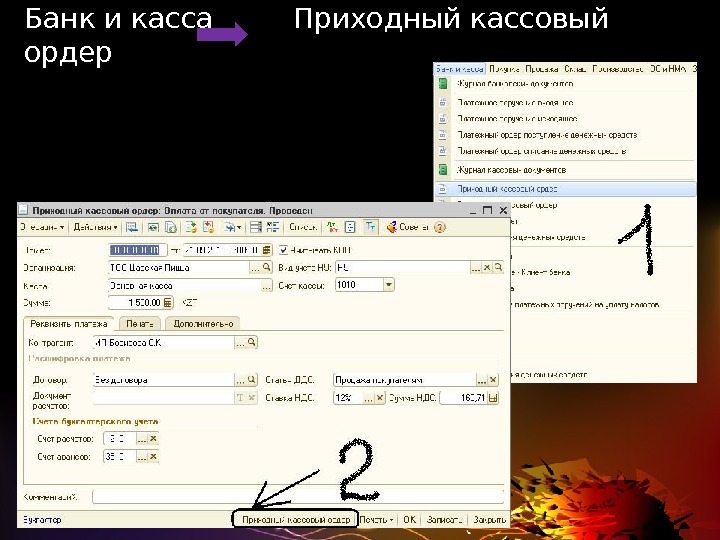Click the round help question-mark icon
This screenshot has width=720, height=540.
pyautogui.click(x=440, y=227)
